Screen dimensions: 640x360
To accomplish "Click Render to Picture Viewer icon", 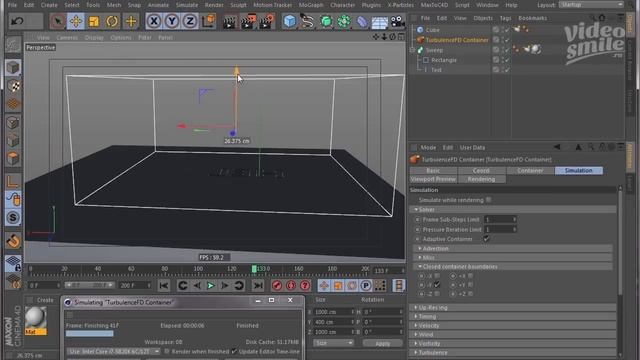I will [248, 22].
